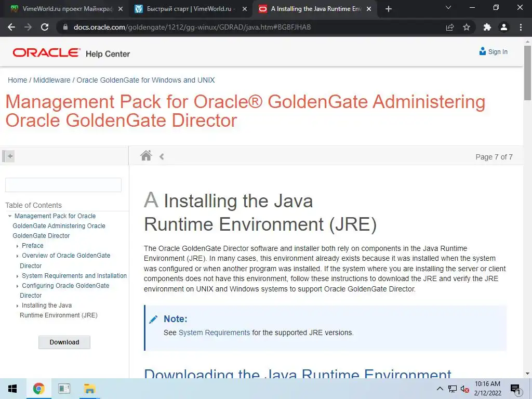Click the Sign In user icon

coord(483,51)
